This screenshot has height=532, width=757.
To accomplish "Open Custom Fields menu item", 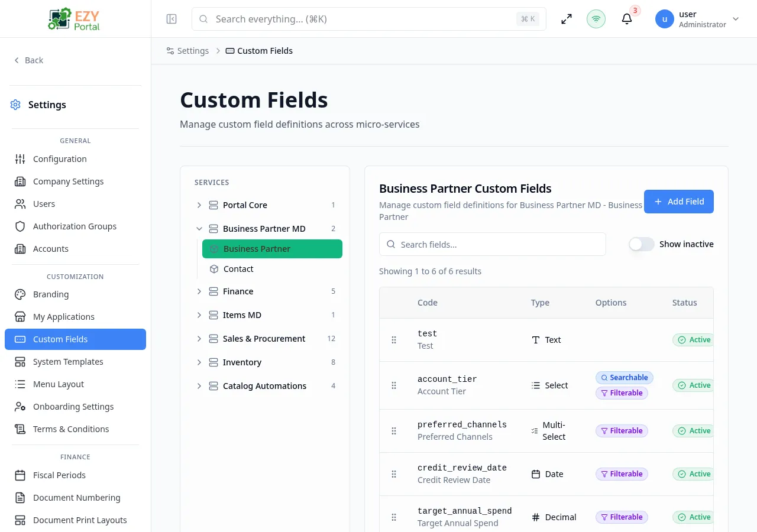I will tap(75, 339).
